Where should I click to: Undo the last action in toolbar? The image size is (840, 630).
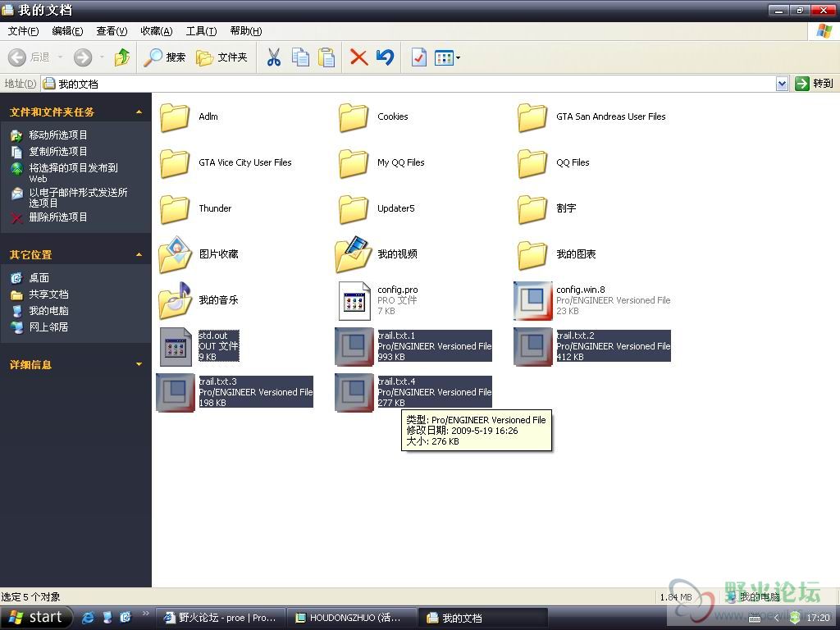385,57
